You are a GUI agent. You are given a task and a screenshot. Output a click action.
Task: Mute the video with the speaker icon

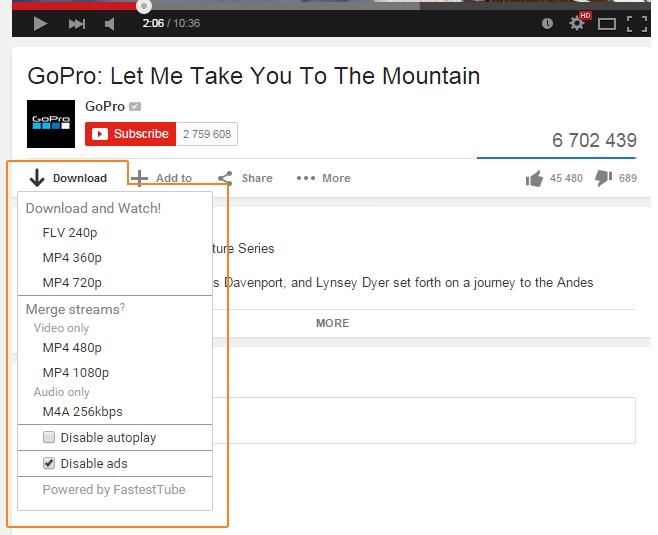coord(110,24)
